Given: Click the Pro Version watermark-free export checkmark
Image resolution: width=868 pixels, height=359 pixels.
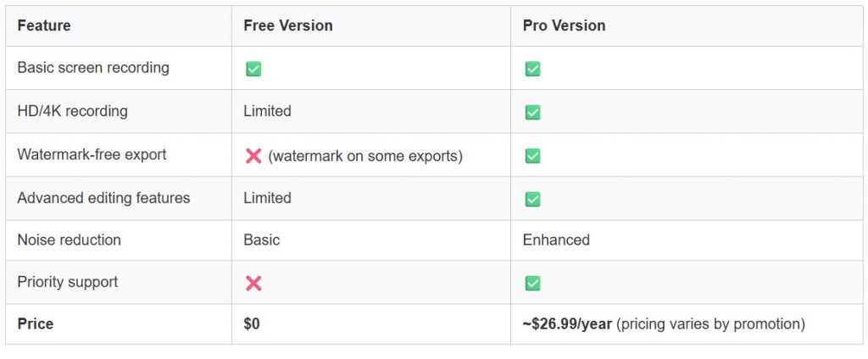Looking at the screenshot, I should point(532,156).
